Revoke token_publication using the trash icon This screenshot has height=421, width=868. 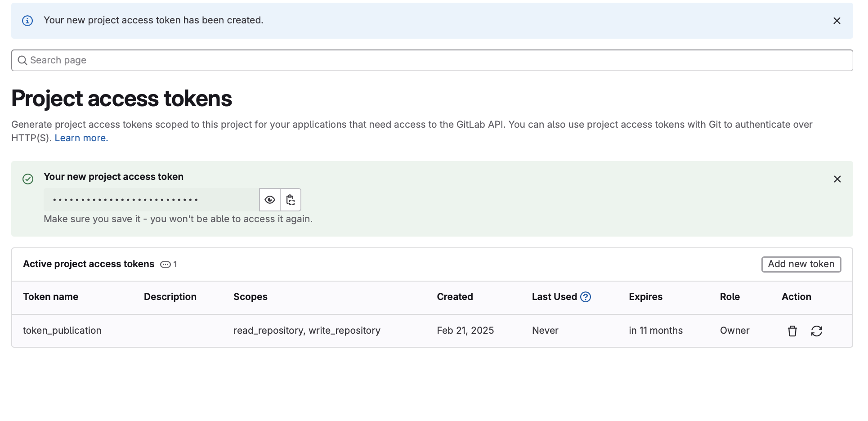click(792, 331)
